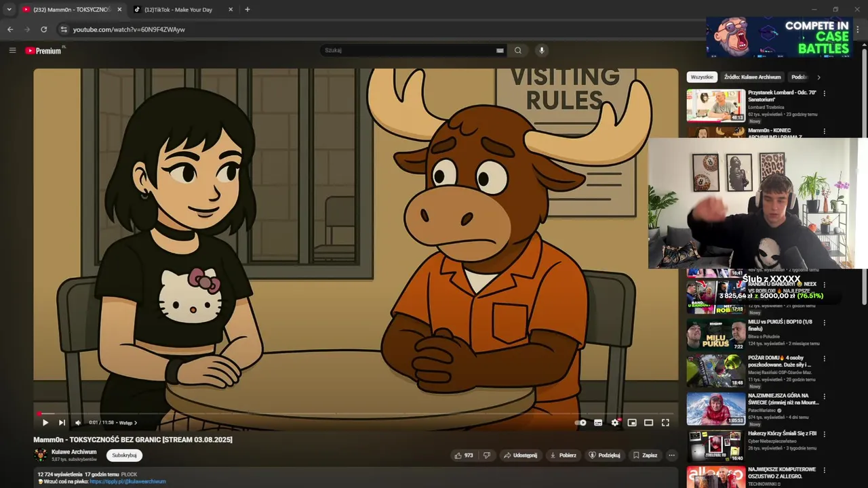The height and width of the screenshot is (488, 868).
Task: Open options for 'MILU vs PUKUŚ' video
Action: coord(825,322)
